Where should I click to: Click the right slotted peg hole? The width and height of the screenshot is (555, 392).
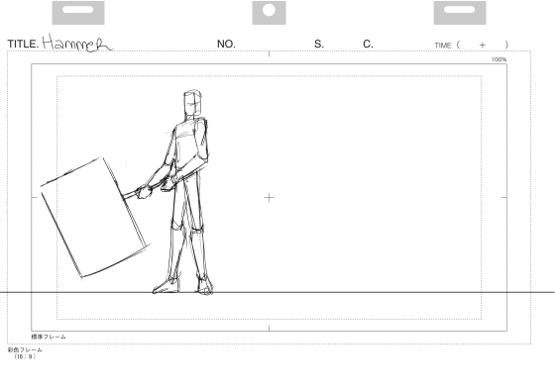coord(460,10)
